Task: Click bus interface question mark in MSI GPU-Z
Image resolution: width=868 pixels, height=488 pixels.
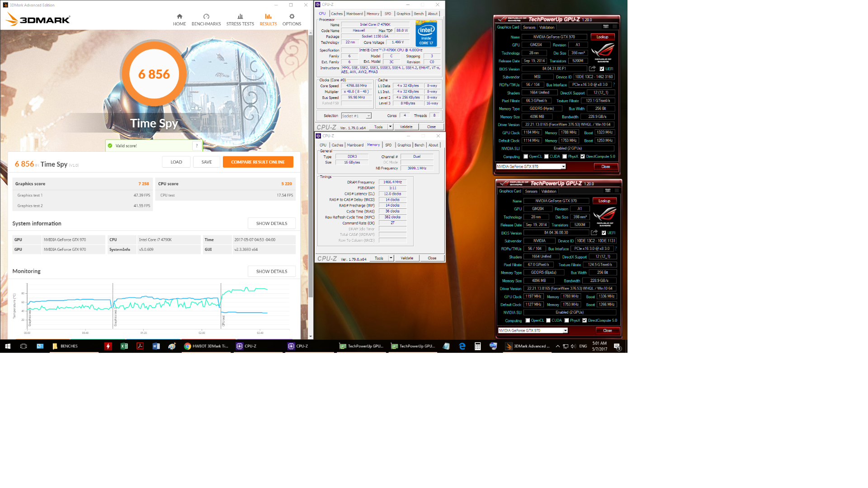Action: click(614, 84)
